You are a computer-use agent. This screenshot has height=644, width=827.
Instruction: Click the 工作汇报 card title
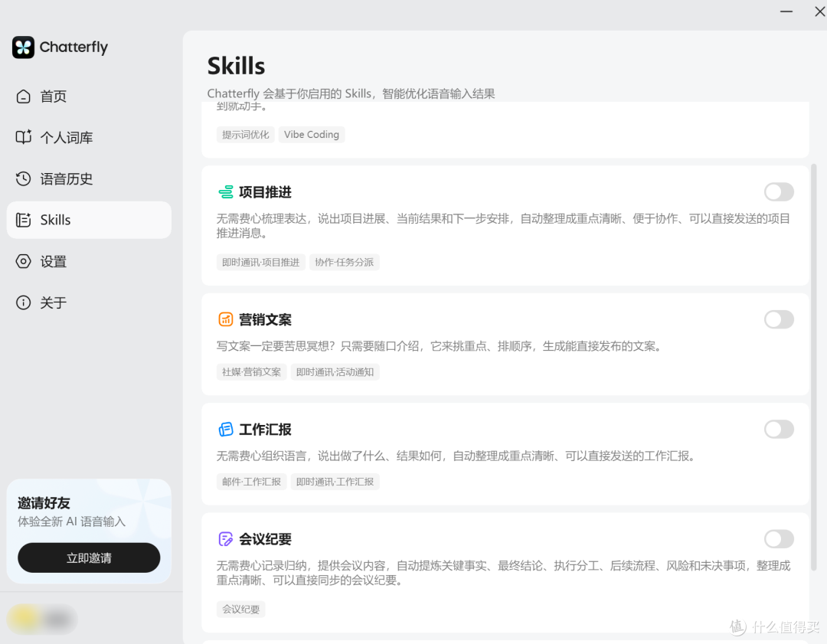click(x=265, y=430)
